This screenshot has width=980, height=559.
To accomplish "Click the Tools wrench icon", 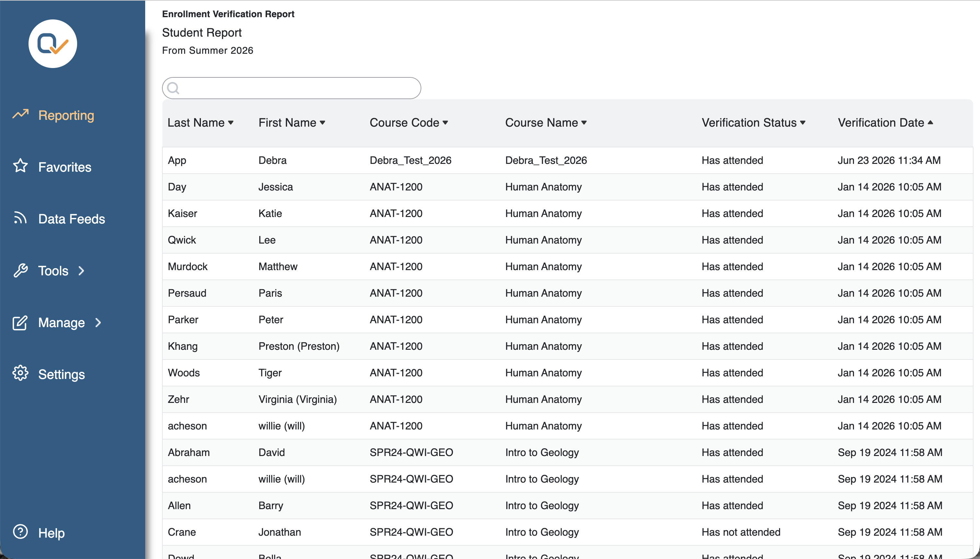I will pyautogui.click(x=20, y=270).
